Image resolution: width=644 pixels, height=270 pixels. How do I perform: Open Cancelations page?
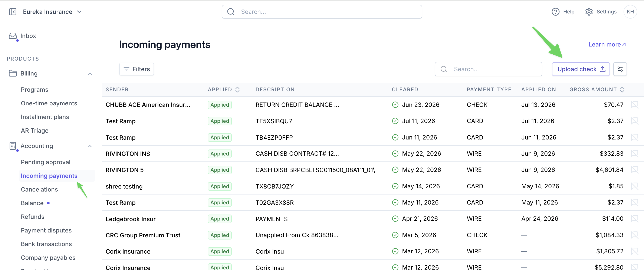39,189
